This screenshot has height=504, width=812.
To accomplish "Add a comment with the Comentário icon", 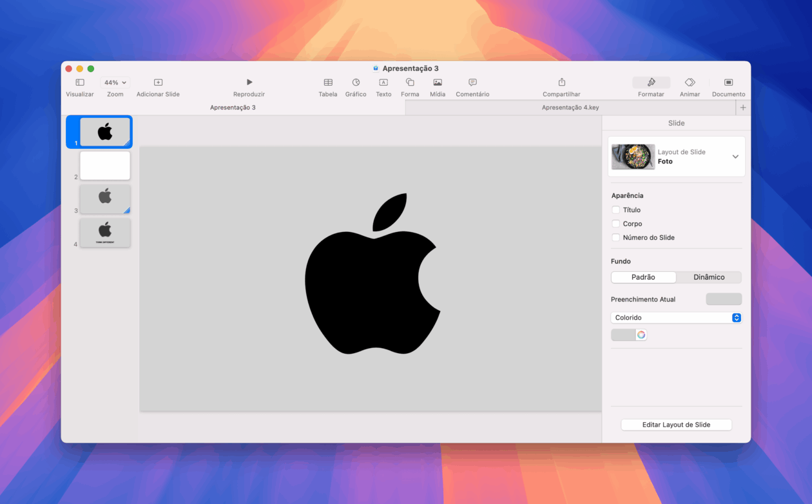I will 472,82.
